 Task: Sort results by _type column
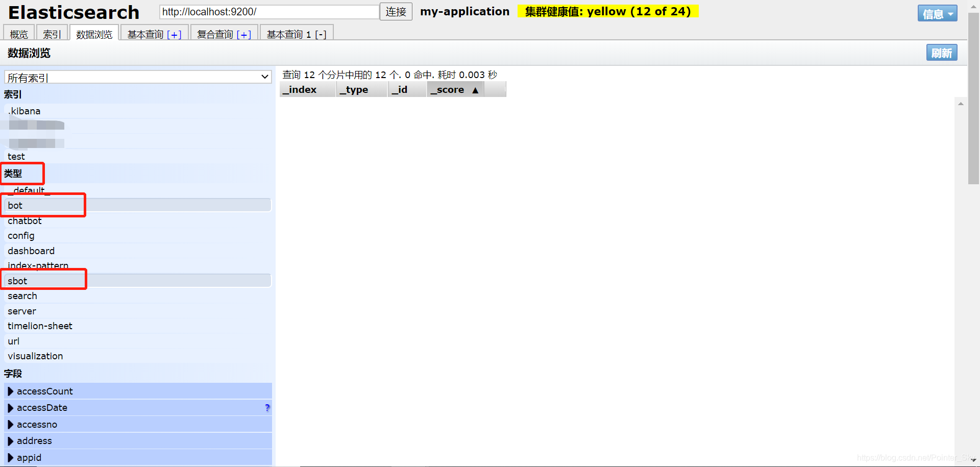(x=362, y=89)
